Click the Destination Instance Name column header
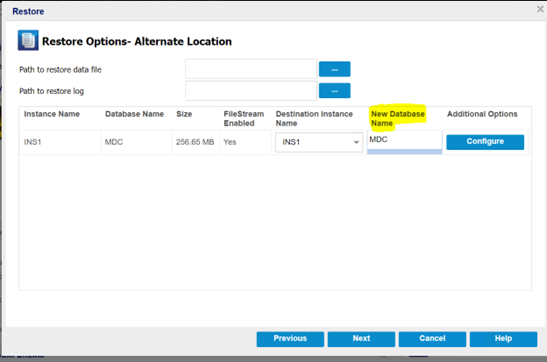 pyautogui.click(x=314, y=119)
